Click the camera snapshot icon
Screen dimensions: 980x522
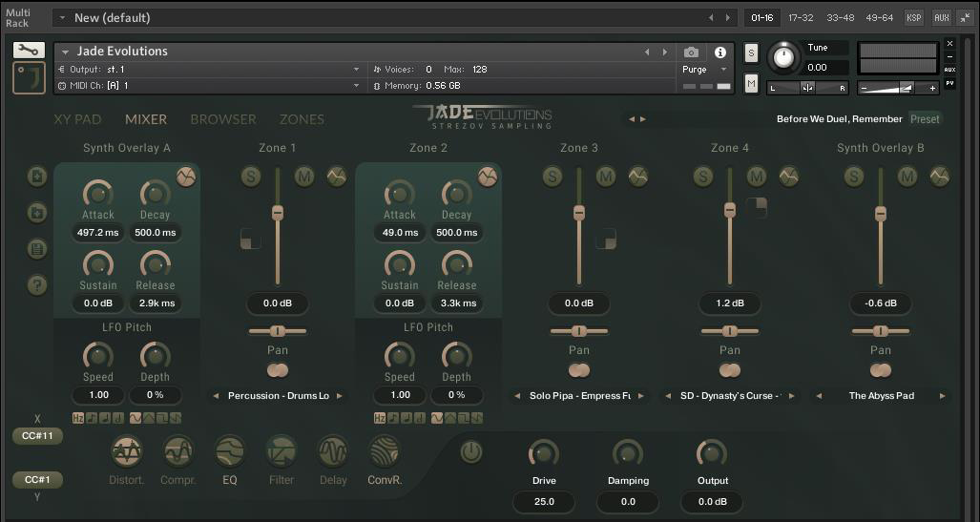coord(691,52)
